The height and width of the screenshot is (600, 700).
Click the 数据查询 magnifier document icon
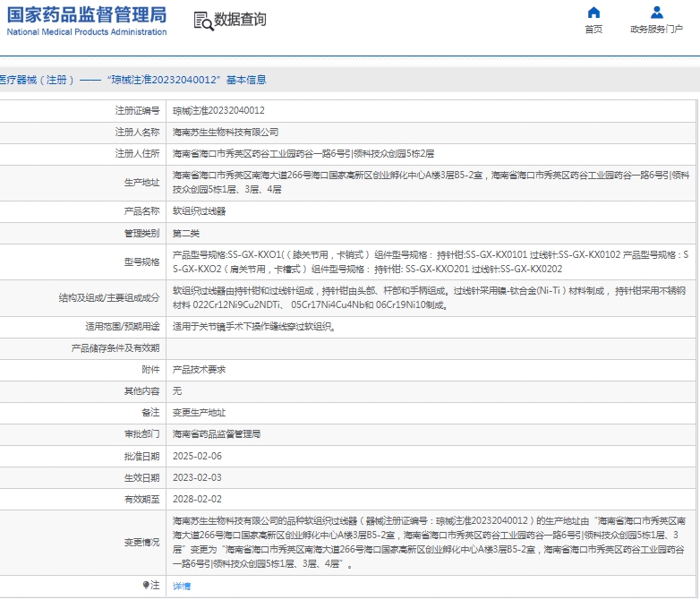[203, 21]
